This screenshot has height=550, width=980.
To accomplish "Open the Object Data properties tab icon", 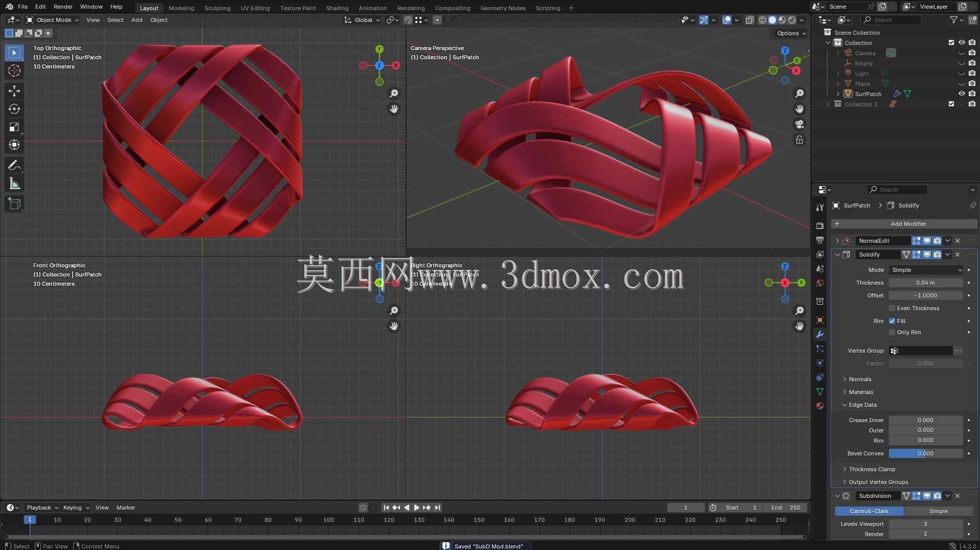I will 820,392.
